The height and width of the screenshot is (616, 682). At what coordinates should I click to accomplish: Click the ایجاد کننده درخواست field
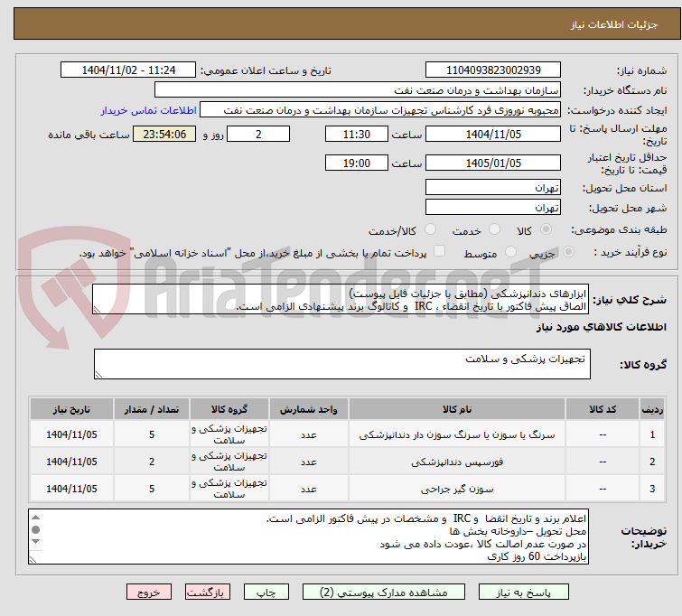380,110
